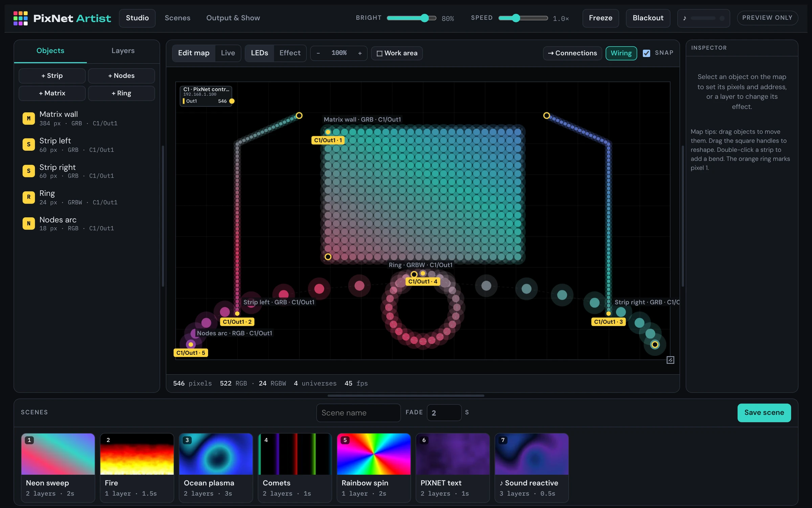Click the Freeze button
812x508 pixels.
click(x=601, y=18)
